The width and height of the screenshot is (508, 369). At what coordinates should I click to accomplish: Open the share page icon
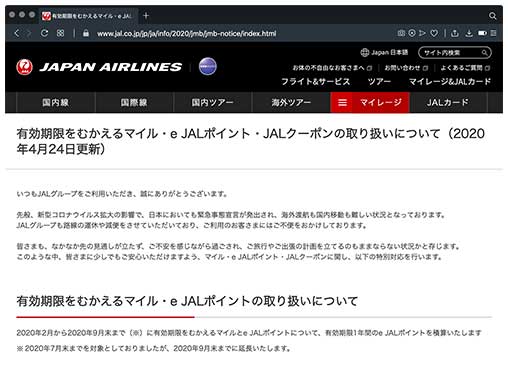455,33
